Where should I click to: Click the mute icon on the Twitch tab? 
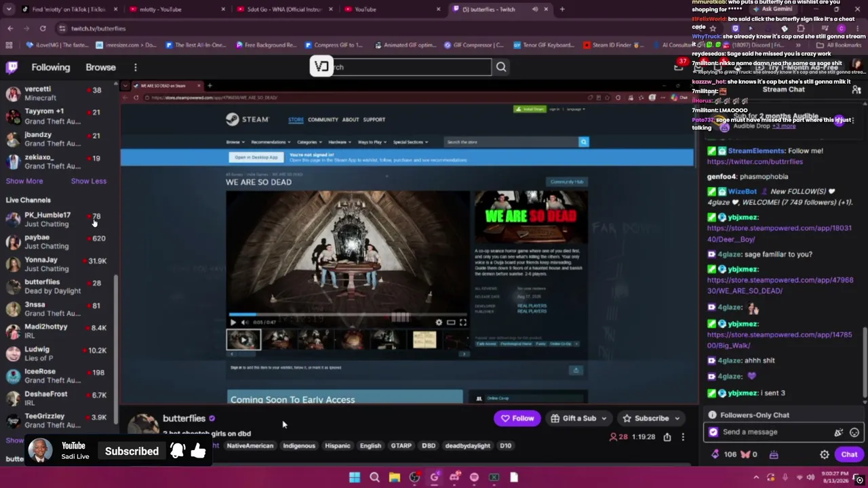click(535, 9)
